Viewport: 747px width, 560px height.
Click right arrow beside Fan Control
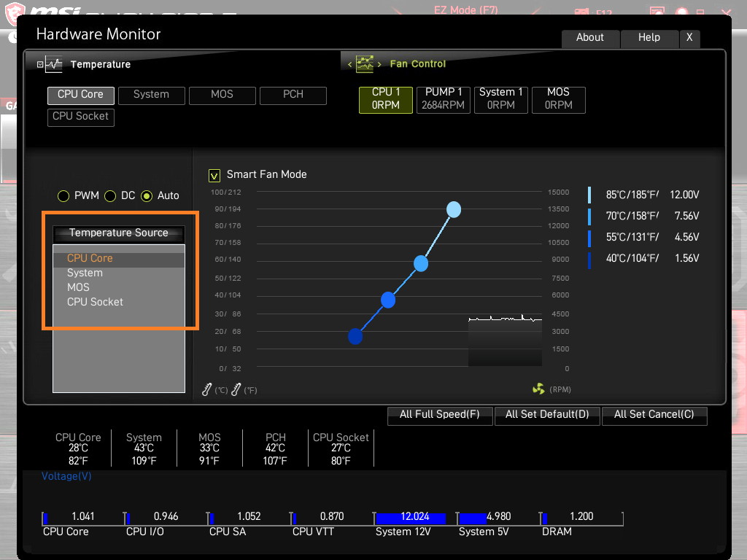(x=379, y=65)
